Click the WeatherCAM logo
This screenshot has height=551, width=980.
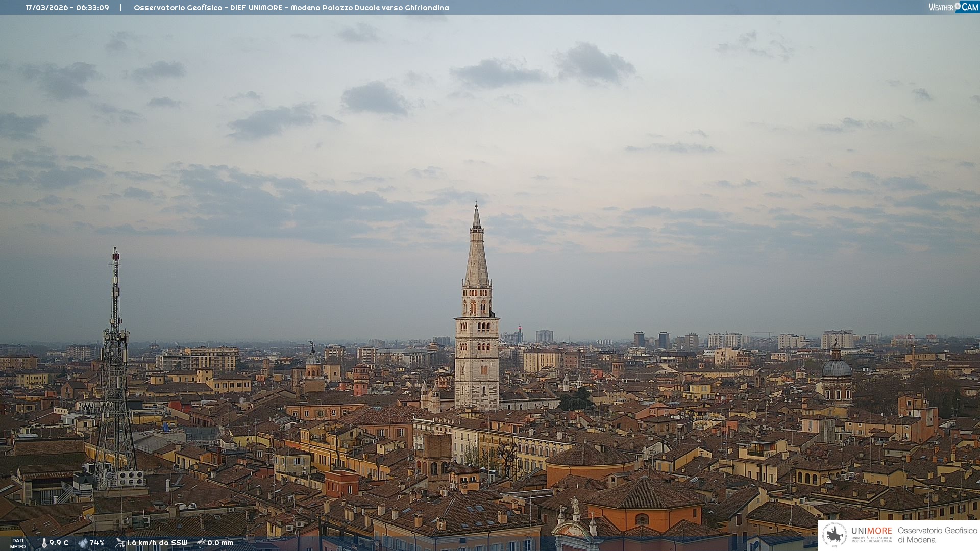pos(953,7)
